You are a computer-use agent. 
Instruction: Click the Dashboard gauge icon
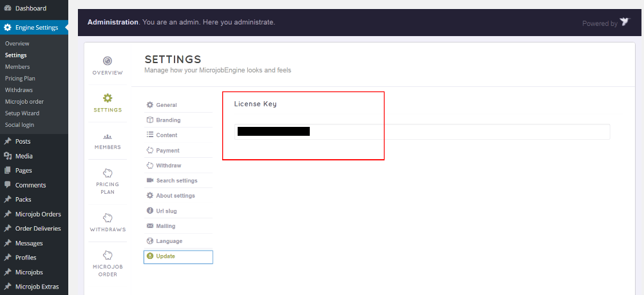tap(8, 8)
